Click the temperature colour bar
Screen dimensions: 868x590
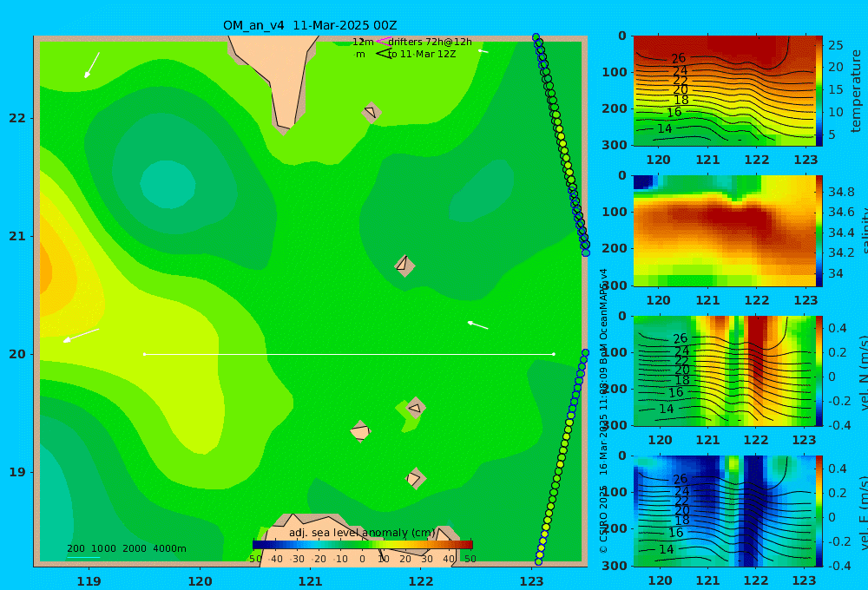(x=819, y=91)
